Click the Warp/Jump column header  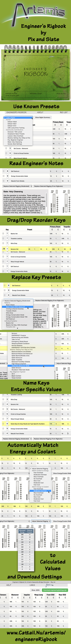tap(38, 594)
